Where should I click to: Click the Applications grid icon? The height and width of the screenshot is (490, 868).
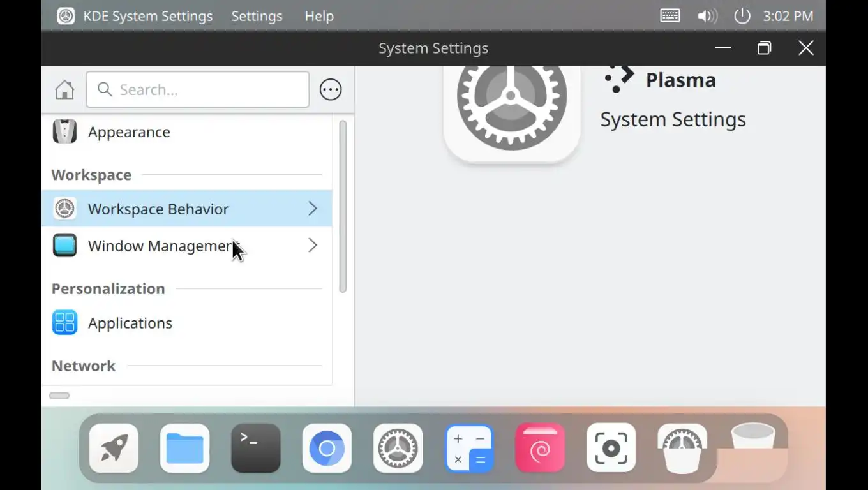(x=64, y=323)
